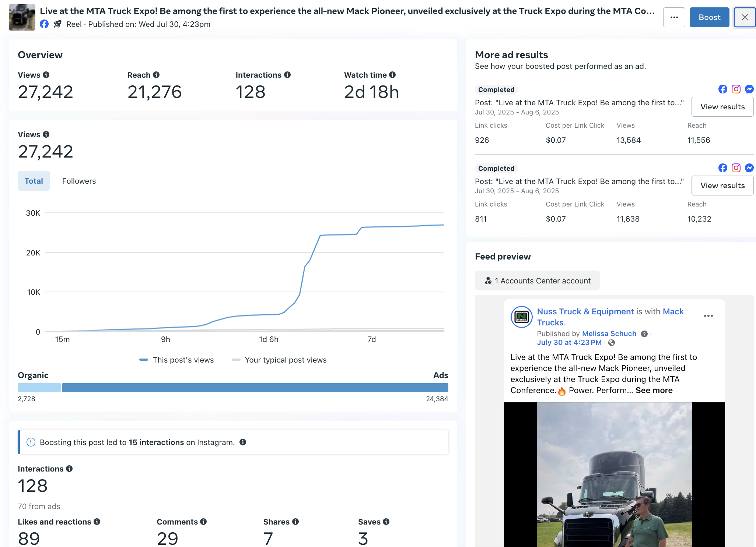The image size is (756, 547).
Task: Show info for Saves metric
Action: coord(386,522)
